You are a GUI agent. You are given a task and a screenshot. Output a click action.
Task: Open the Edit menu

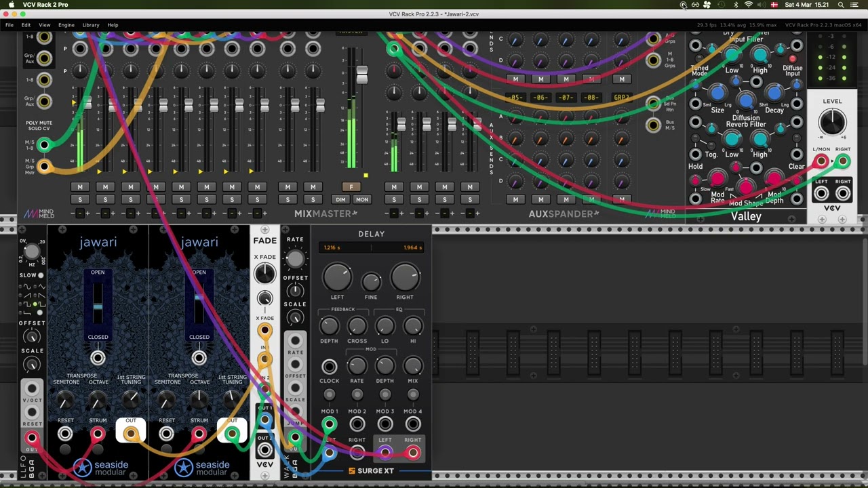click(x=26, y=25)
